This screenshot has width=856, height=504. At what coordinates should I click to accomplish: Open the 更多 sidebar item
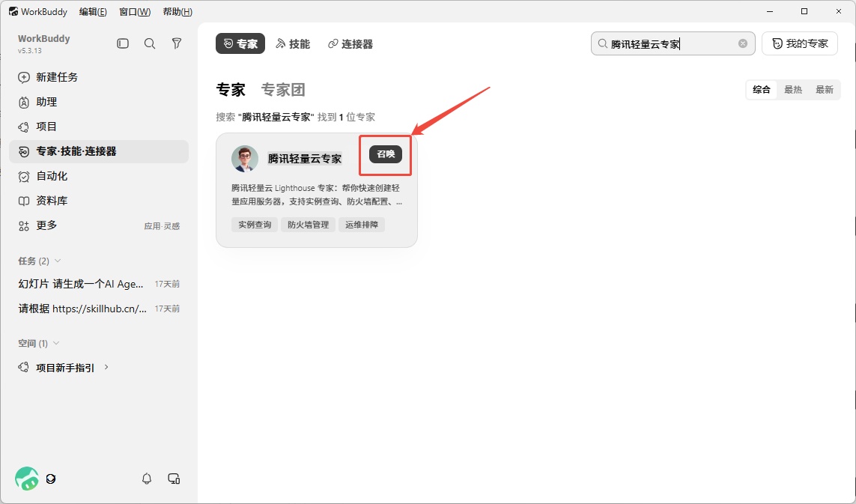tap(99, 225)
